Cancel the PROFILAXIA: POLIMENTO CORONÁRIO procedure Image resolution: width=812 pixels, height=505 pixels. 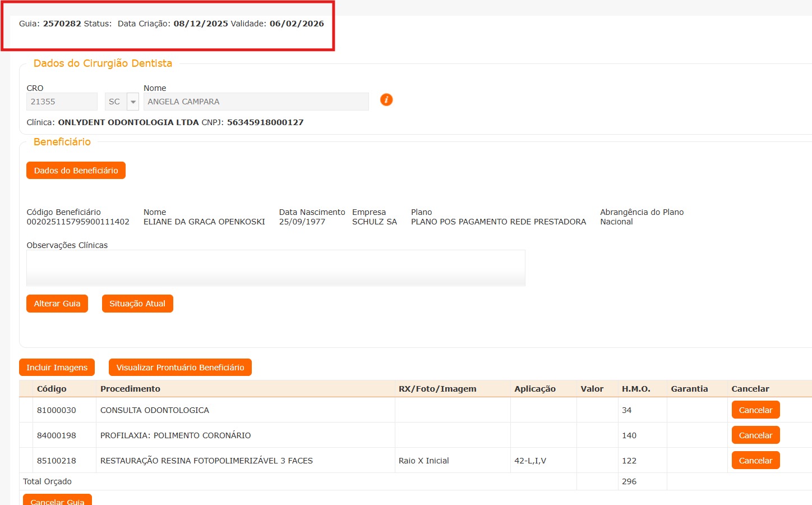[x=755, y=435]
